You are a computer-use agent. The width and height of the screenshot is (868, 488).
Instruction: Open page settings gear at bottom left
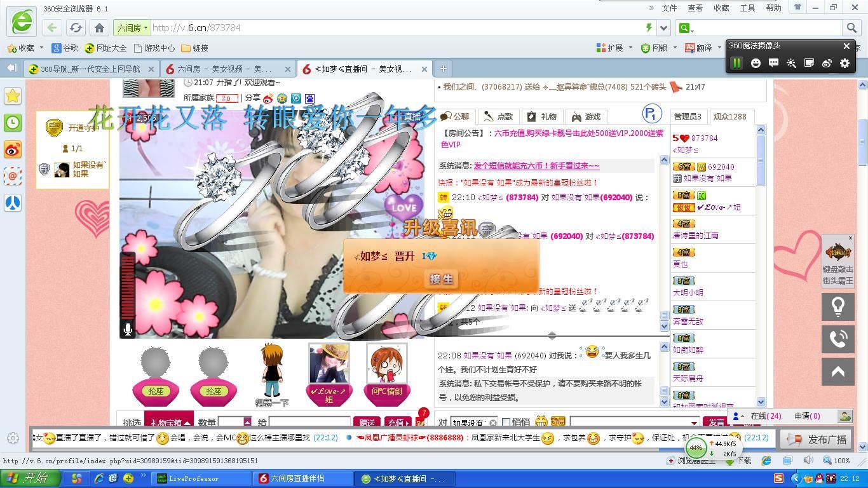click(13, 438)
